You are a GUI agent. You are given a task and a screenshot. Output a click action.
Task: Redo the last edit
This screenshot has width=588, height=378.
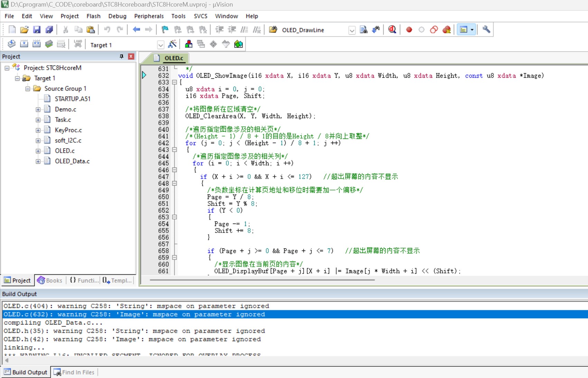pyautogui.click(x=120, y=30)
